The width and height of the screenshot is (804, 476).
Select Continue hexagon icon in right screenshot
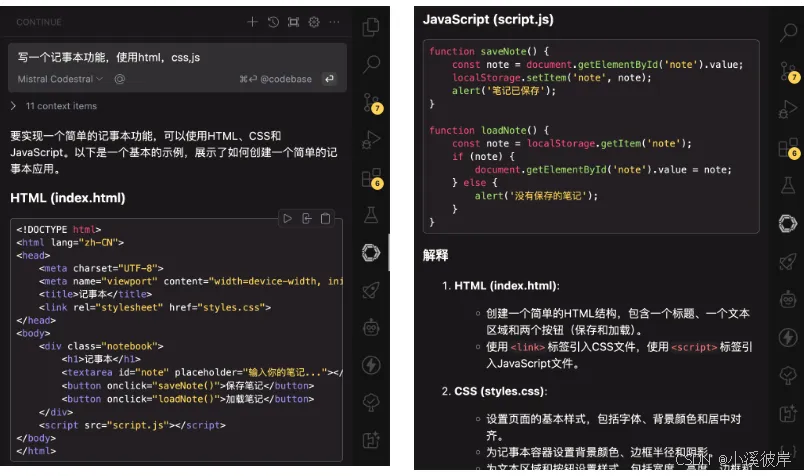tap(788, 223)
